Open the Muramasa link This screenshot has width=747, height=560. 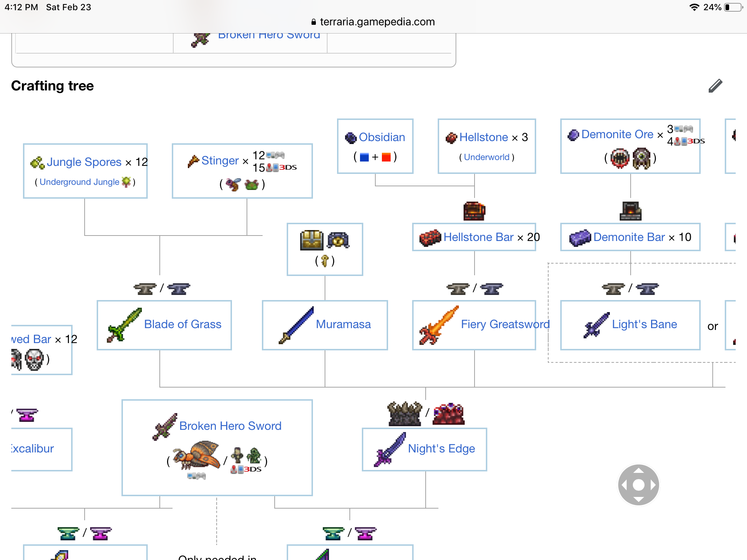click(x=343, y=324)
